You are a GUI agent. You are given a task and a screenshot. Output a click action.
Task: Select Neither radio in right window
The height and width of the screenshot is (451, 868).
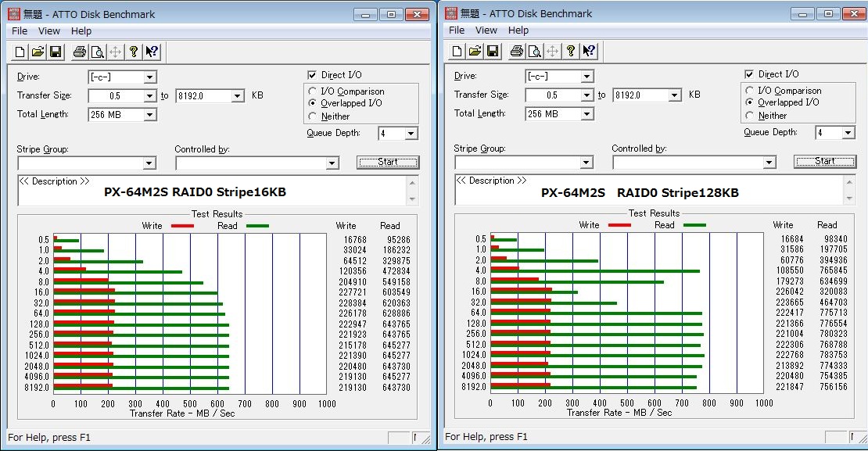coord(750,116)
